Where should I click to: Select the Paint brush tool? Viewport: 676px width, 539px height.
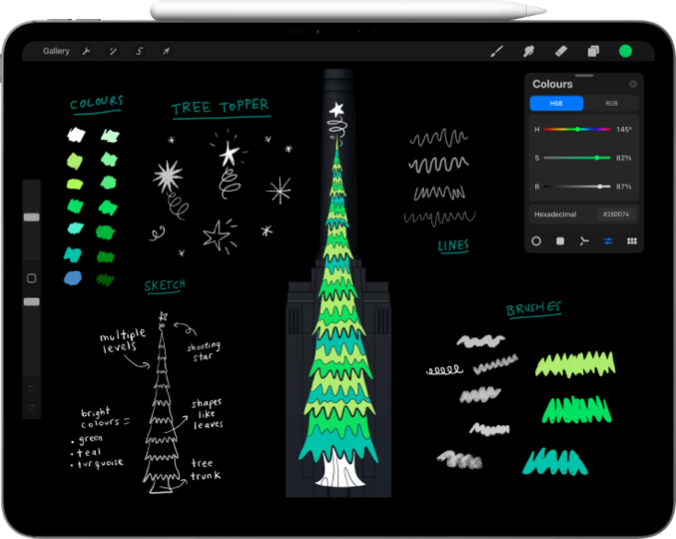coord(497,51)
